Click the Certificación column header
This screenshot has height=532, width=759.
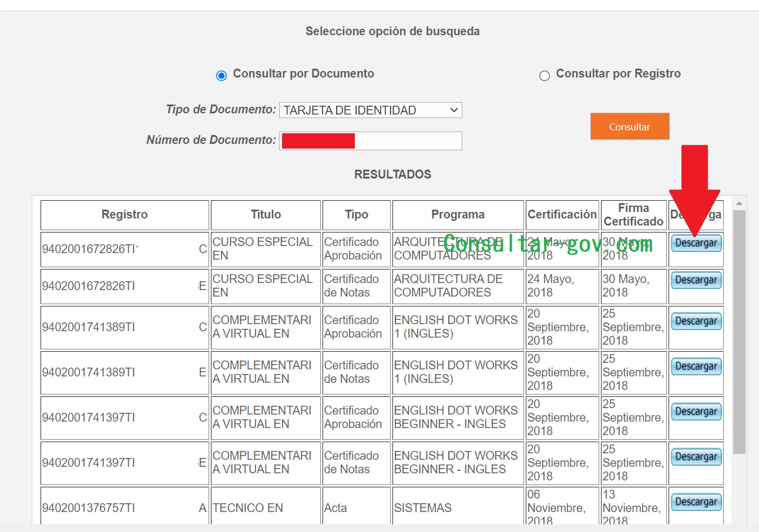tap(562, 215)
